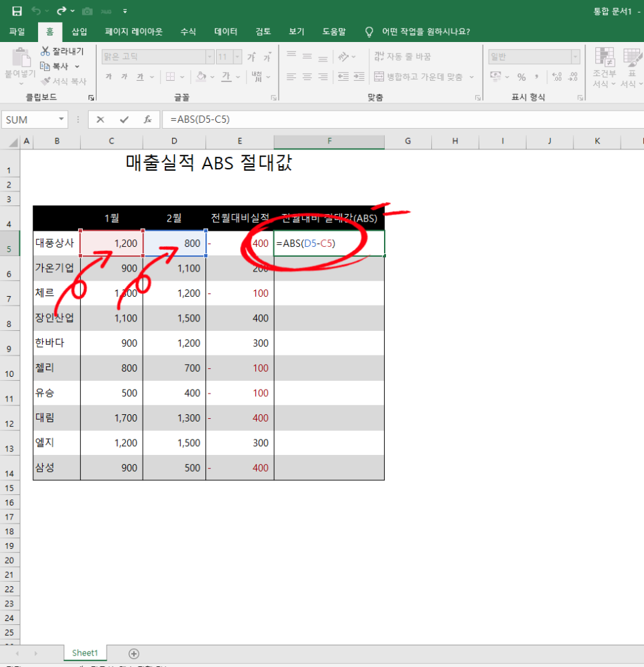Click the Top Align icon

[291, 56]
